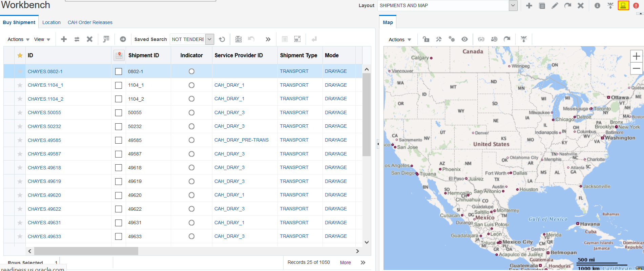Click the gears icon in map toolbar
The height and width of the screenshot is (271, 644).
pyautogui.click(x=452, y=39)
